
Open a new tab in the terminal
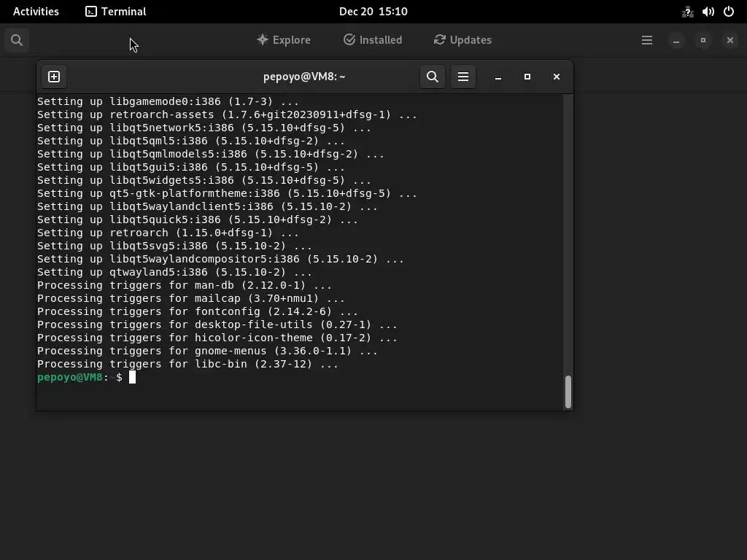[54, 77]
